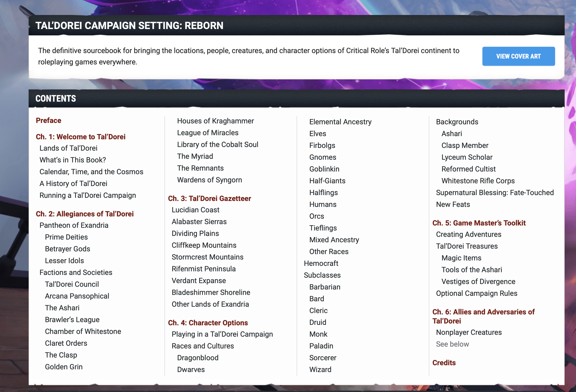This screenshot has width=576, height=392.
Task: Open Other Lands of Exandria
Action: (210, 304)
